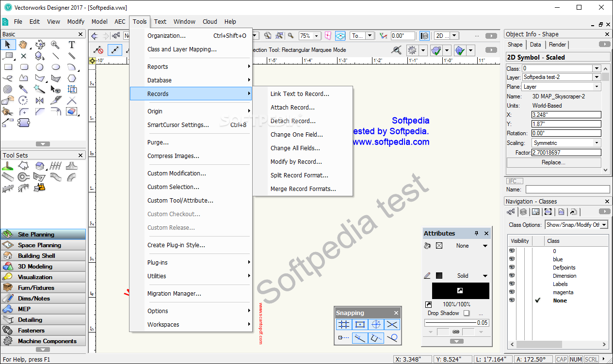Open the Machine Components tool set
Screen dimensions: 613x364
coord(43,341)
